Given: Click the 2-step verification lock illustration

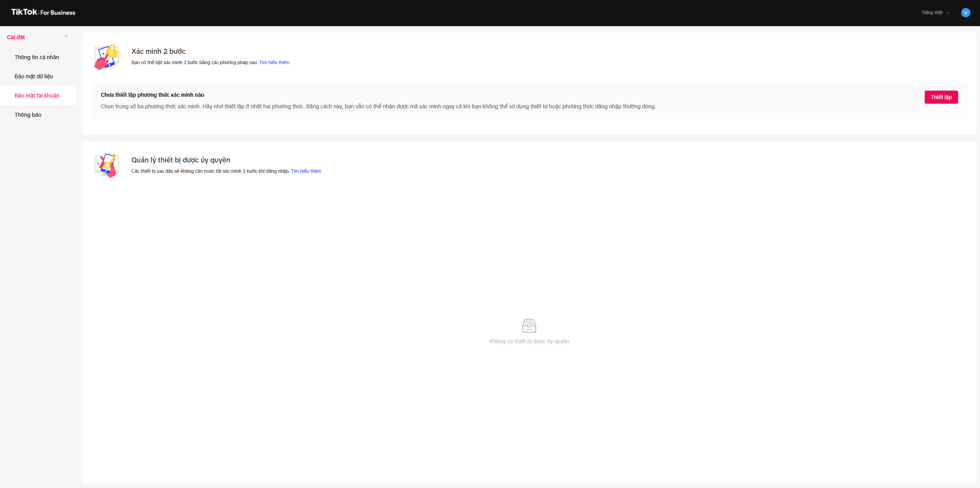Looking at the screenshot, I should [x=106, y=57].
